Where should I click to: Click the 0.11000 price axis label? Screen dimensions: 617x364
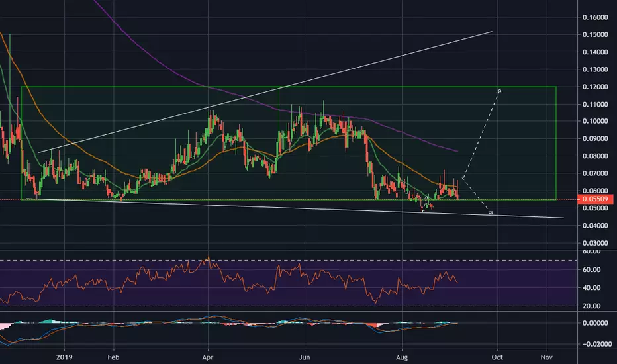tap(595, 105)
